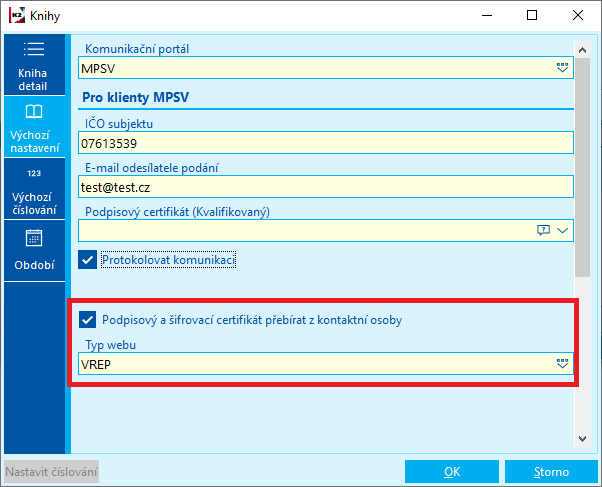Minimize the Knihy window

coord(487,15)
